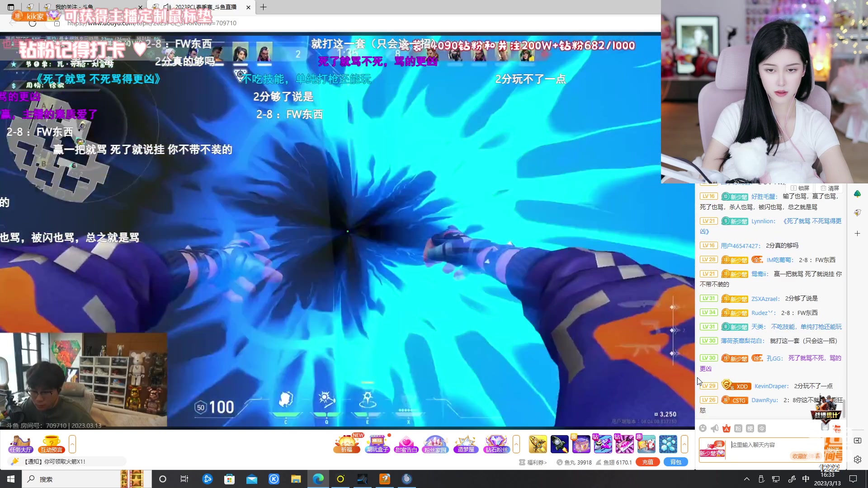The width and height of the screenshot is (868, 488).
Task: Send the dark blue rocket gift
Action: pos(559,444)
